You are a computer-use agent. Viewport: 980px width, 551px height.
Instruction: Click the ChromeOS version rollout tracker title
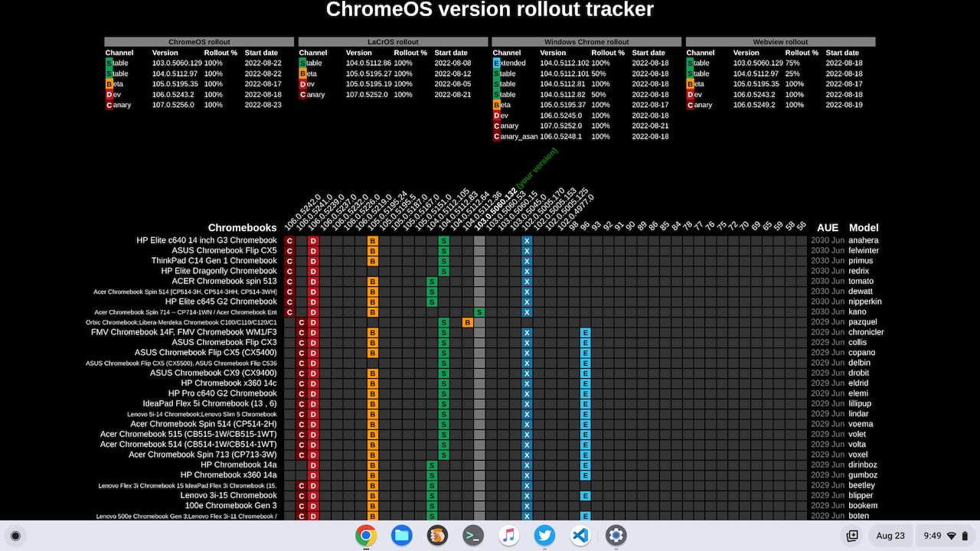coord(490,9)
